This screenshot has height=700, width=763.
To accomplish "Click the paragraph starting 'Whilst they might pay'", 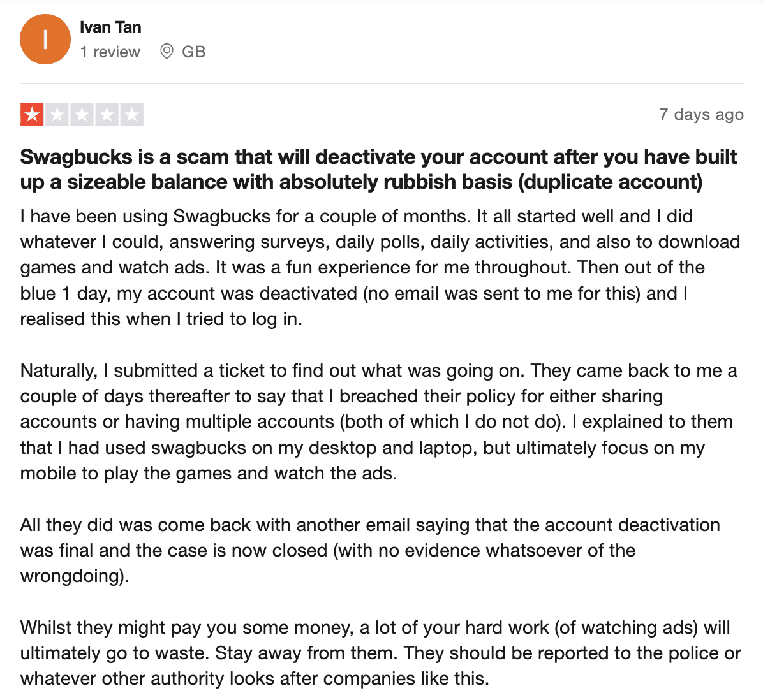I will tap(380, 653).
